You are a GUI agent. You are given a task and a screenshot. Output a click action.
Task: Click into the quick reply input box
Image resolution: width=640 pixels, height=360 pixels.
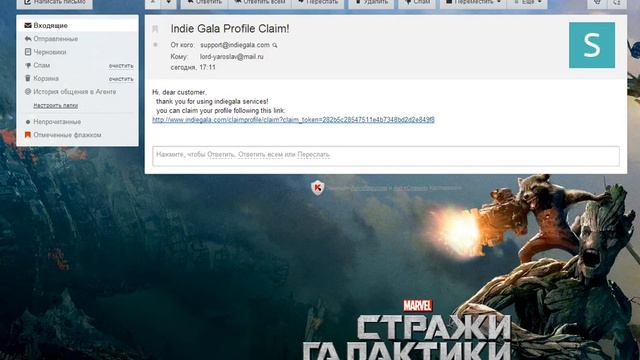coord(386,156)
